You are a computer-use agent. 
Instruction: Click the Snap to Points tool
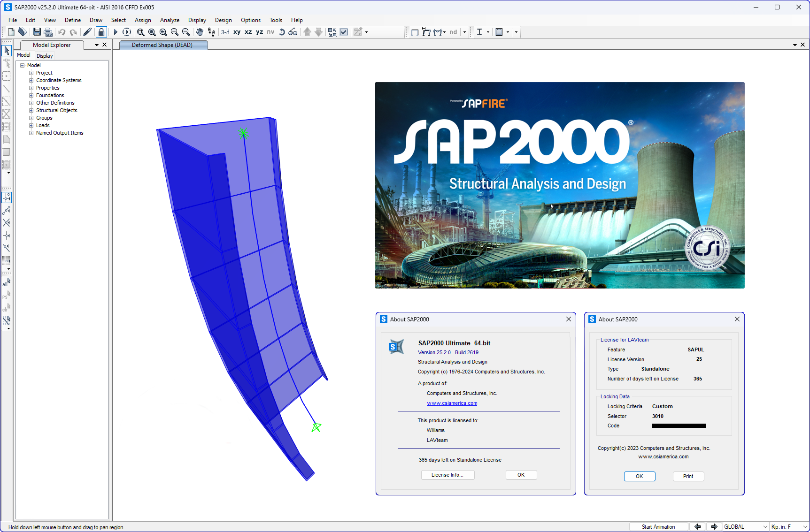[7, 198]
